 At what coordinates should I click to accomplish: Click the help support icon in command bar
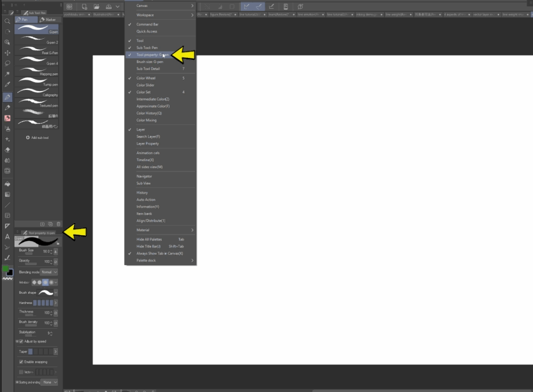point(300,6)
